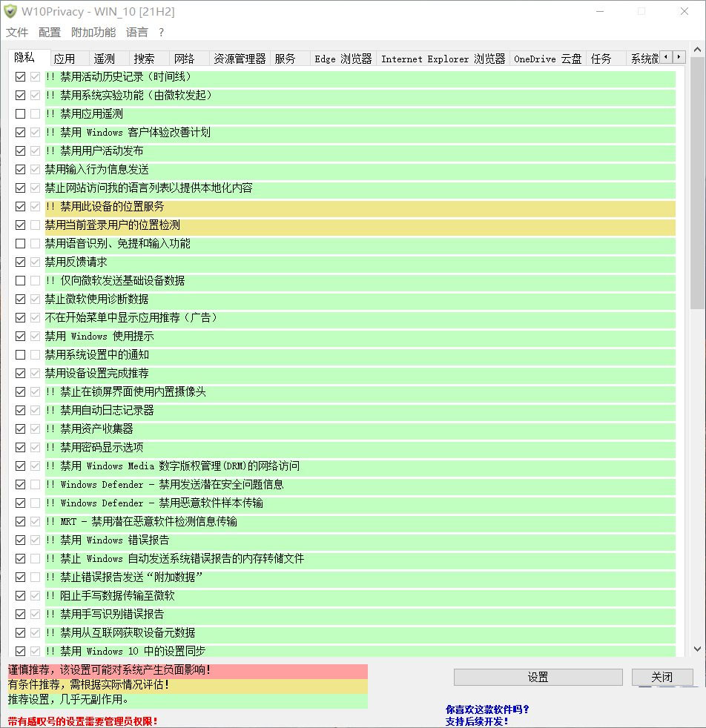This screenshot has width=706, height=728.
Task: Enable 禁用系统设置中的通知 checkbox
Action: (x=20, y=354)
